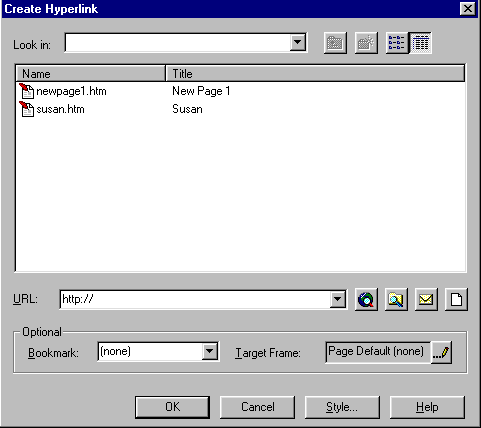Create new page and link icon
The height and width of the screenshot is (428, 481).
point(456,300)
